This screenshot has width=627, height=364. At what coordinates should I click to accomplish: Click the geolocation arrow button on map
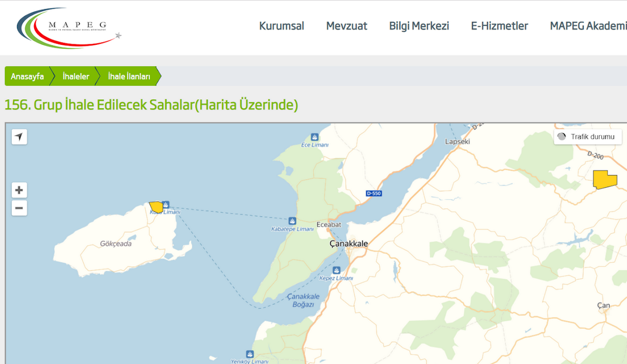tap(19, 137)
